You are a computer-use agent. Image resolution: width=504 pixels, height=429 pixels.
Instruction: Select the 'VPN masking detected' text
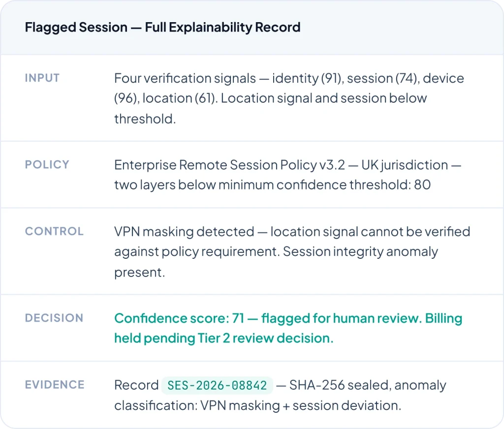tap(185, 232)
